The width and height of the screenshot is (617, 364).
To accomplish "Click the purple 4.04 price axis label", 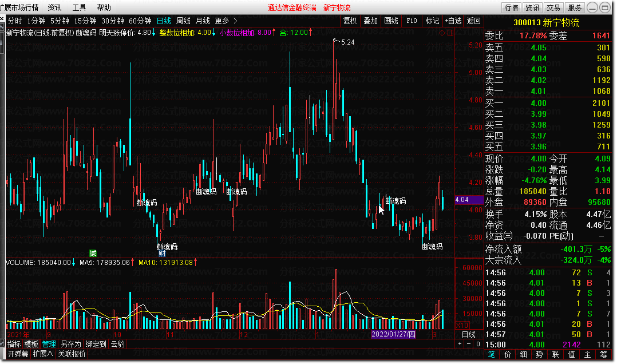I will pyautogui.click(x=469, y=200).
